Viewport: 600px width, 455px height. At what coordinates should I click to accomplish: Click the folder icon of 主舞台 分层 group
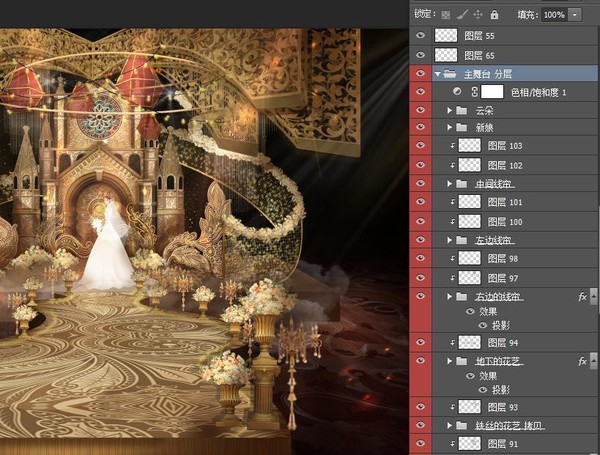pyautogui.click(x=450, y=73)
